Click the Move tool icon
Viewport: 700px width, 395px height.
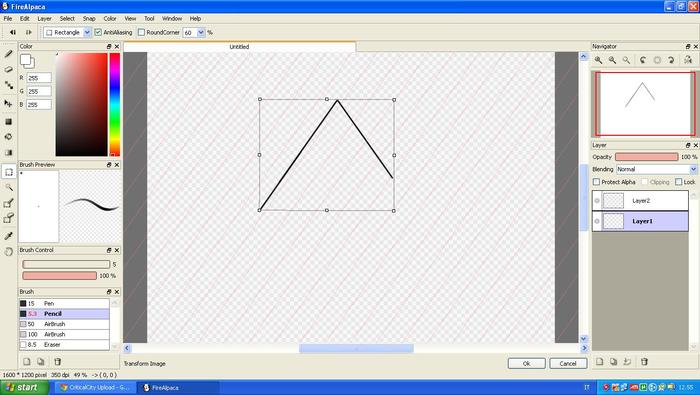point(8,103)
